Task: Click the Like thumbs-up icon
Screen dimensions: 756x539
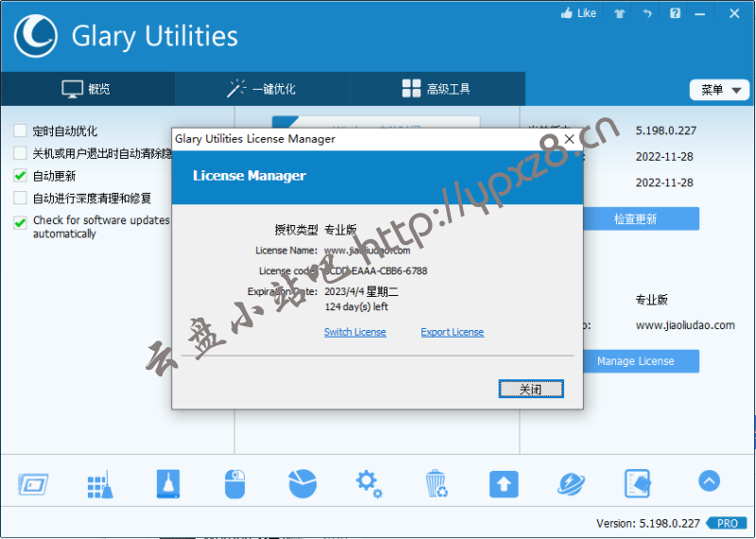Action: click(x=567, y=13)
